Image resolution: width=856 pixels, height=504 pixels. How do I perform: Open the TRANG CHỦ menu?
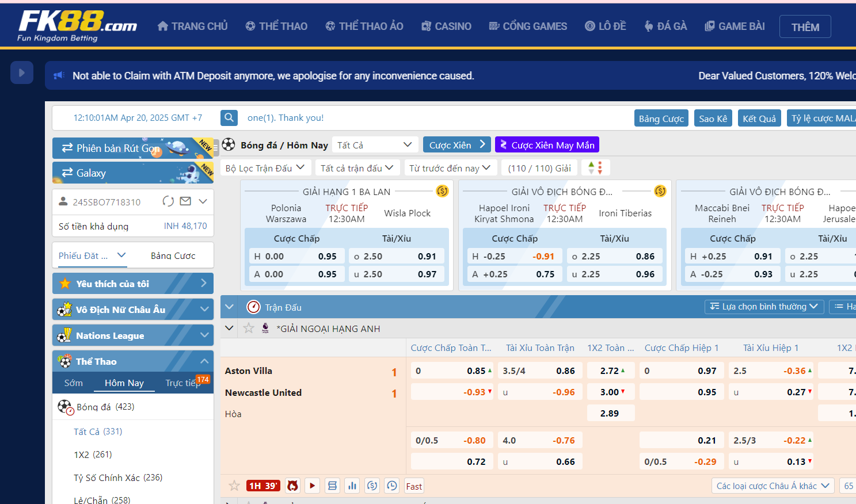[193, 26]
